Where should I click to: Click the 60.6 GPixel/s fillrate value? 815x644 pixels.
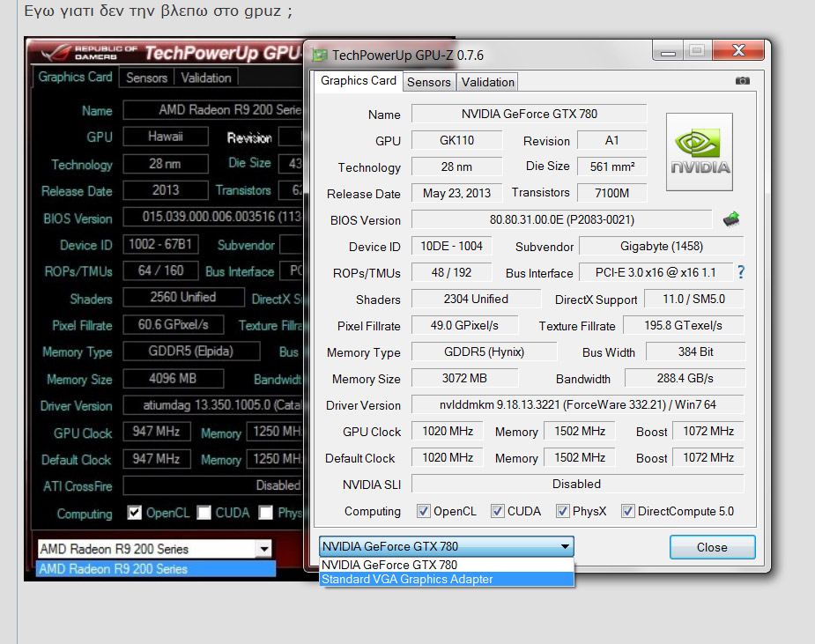(x=173, y=324)
